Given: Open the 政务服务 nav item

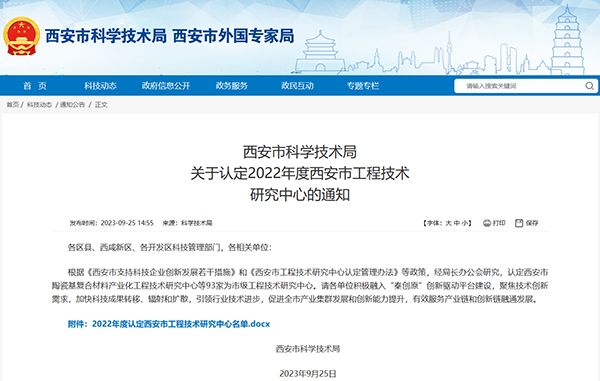Looking at the screenshot, I should (232, 86).
